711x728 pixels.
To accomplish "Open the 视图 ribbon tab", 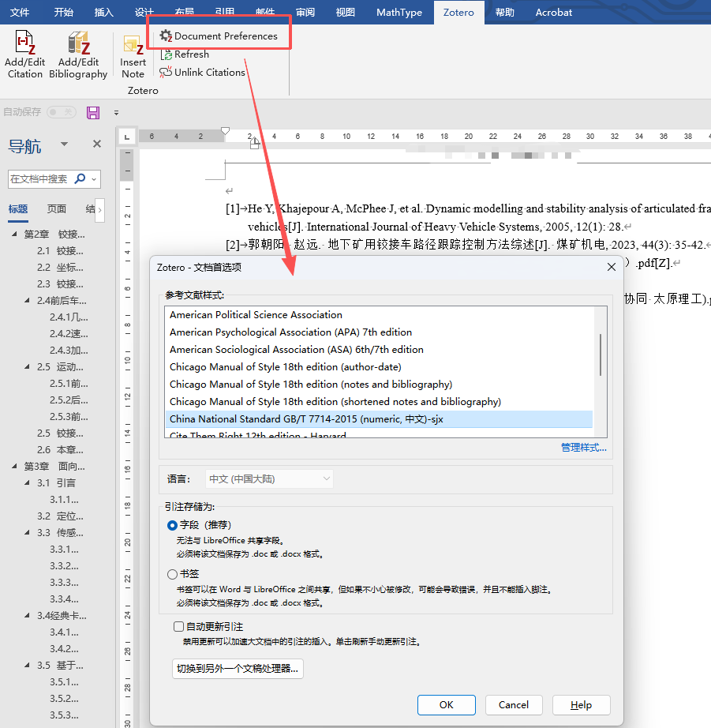I will [346, 13].
